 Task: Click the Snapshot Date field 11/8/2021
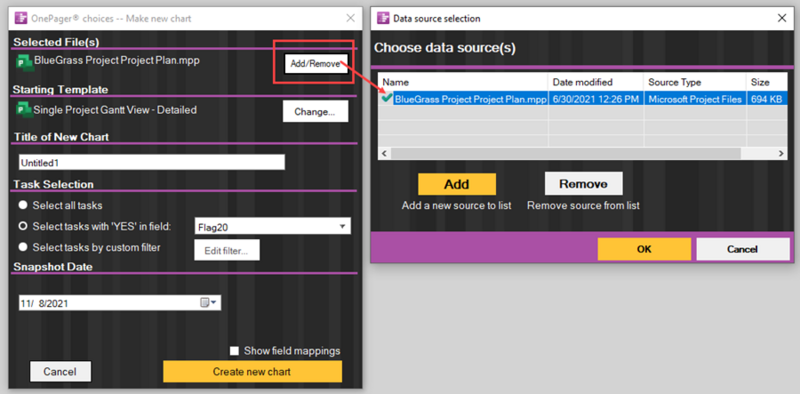[x=120, y=303]
